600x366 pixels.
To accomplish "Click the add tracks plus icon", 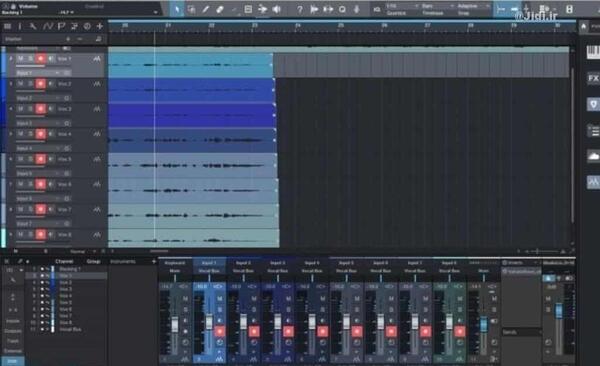I will pos(99,26).
